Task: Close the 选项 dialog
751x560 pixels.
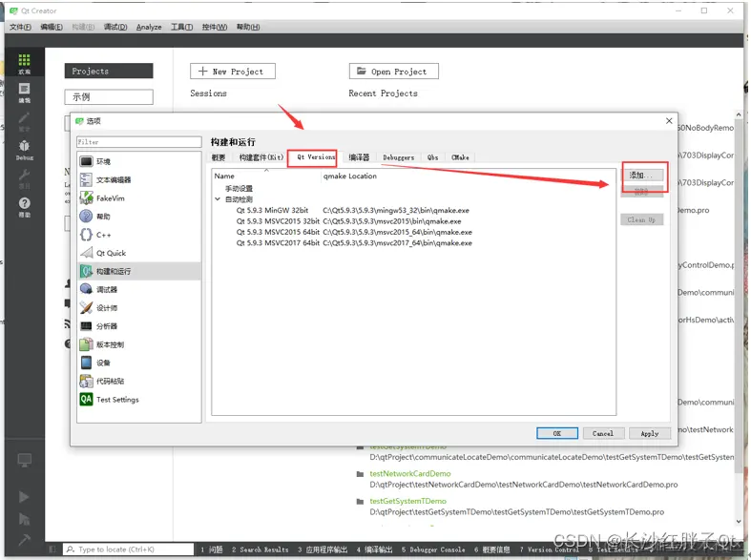Action: pyautogui.click(x=669, y=121)
